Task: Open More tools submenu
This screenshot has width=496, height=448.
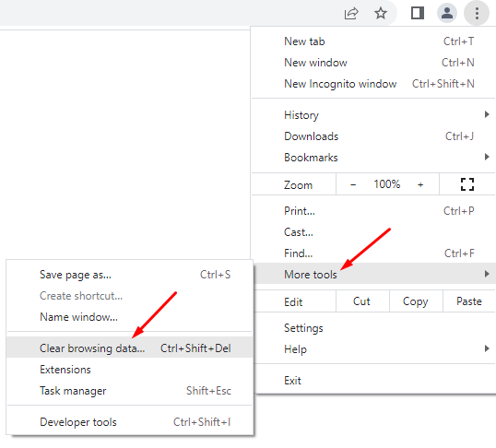Action: point(373,274)
